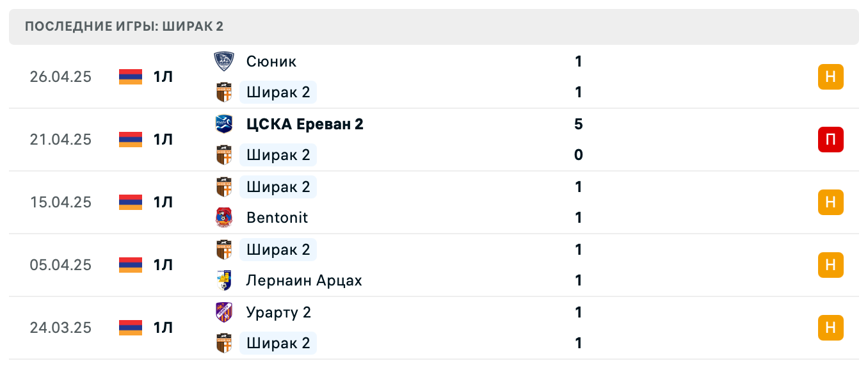Click the 5 score in ЦСКА match
The height and width of the screenshot is (370, 868).
pyautogui.click(x=579, y=124)
